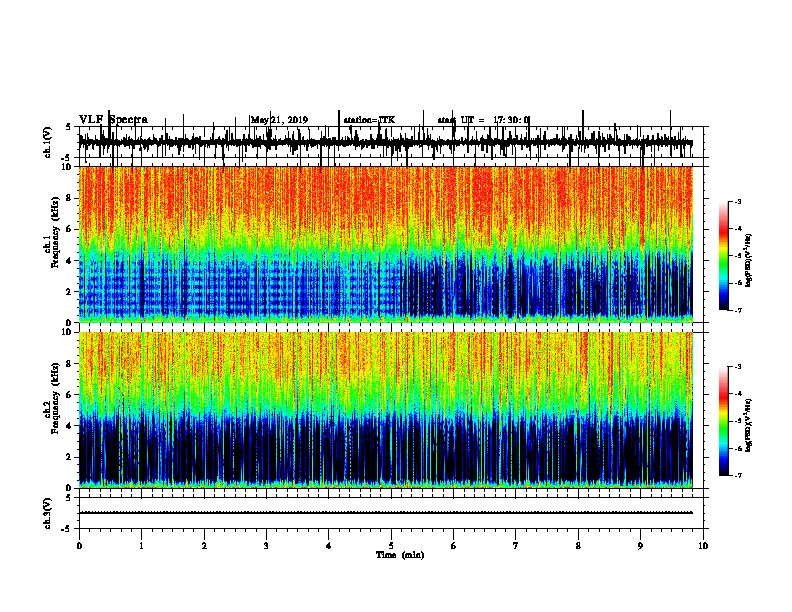Click the "-7" label on ch.1 color scale

pos(738,310)
